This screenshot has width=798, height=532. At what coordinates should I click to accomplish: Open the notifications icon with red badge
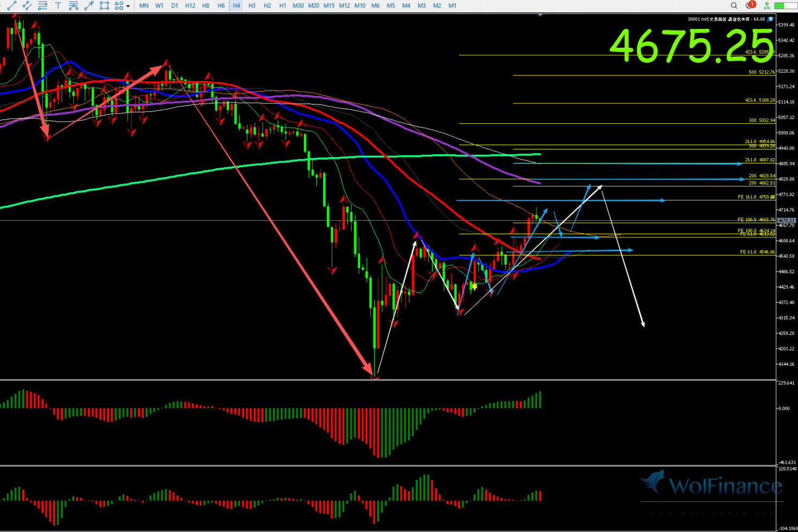coord(750,5)
